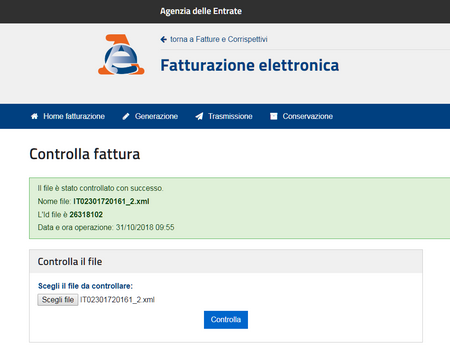Open the Trasmissione menu item
The width and height of the screenshot is (450, 364).
point(224,116)
